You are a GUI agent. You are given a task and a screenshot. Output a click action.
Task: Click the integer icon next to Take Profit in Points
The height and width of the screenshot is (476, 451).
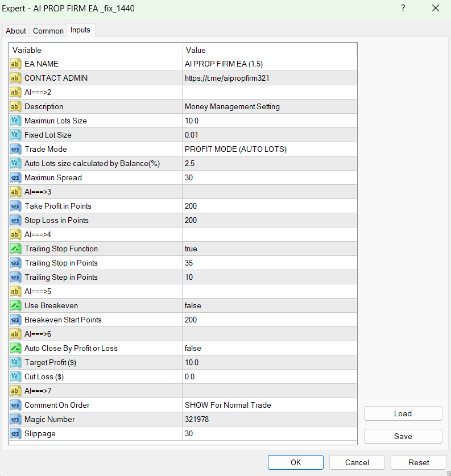(x=16, y=206)
